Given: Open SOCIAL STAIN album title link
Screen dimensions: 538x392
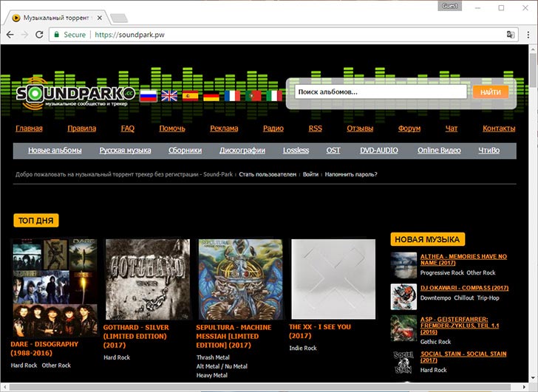Looking at the screenshot, I should (x=463, y=357).
